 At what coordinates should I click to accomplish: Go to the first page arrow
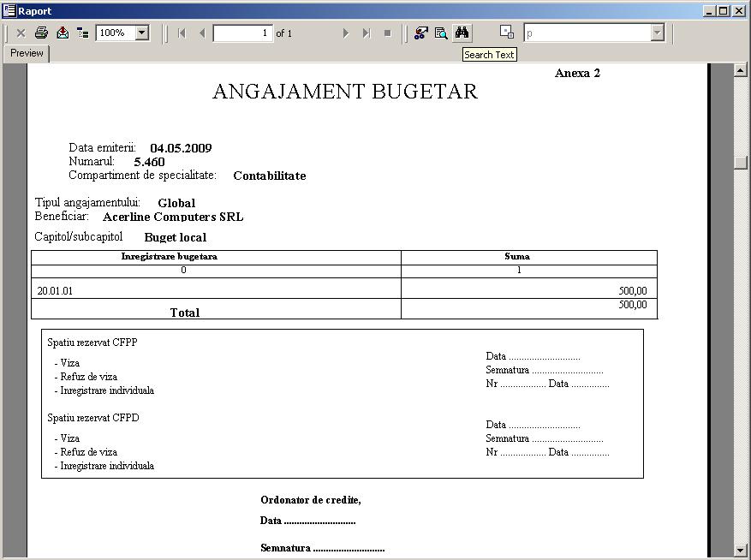pyautogui.click(x=182, y=33)
